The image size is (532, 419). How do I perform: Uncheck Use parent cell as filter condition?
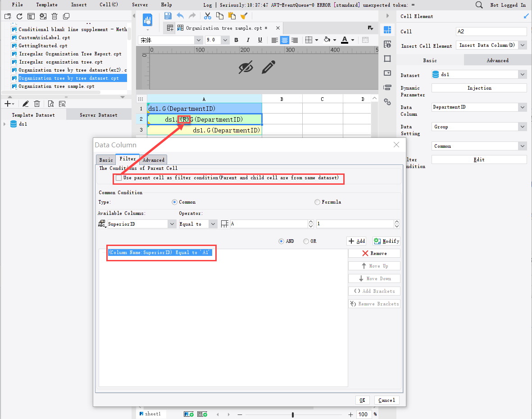(118, 178)
